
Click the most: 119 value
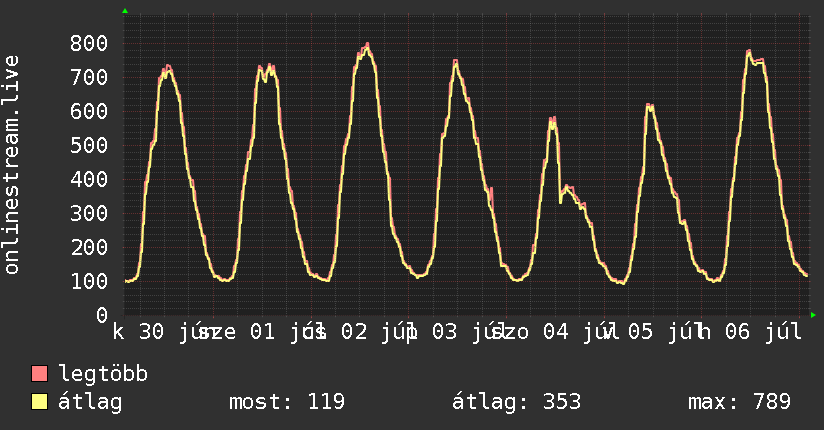[x=287, y=402]
